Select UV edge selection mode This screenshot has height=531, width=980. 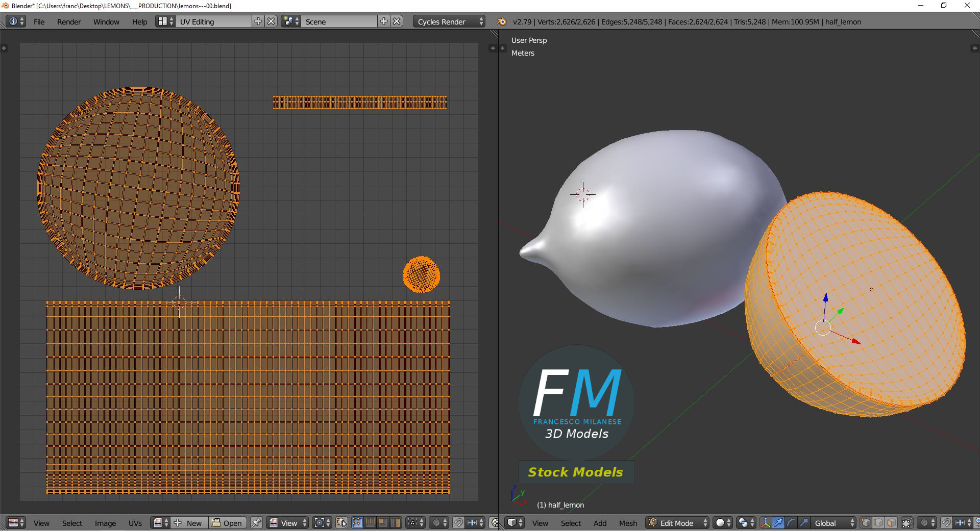[370, 523]
